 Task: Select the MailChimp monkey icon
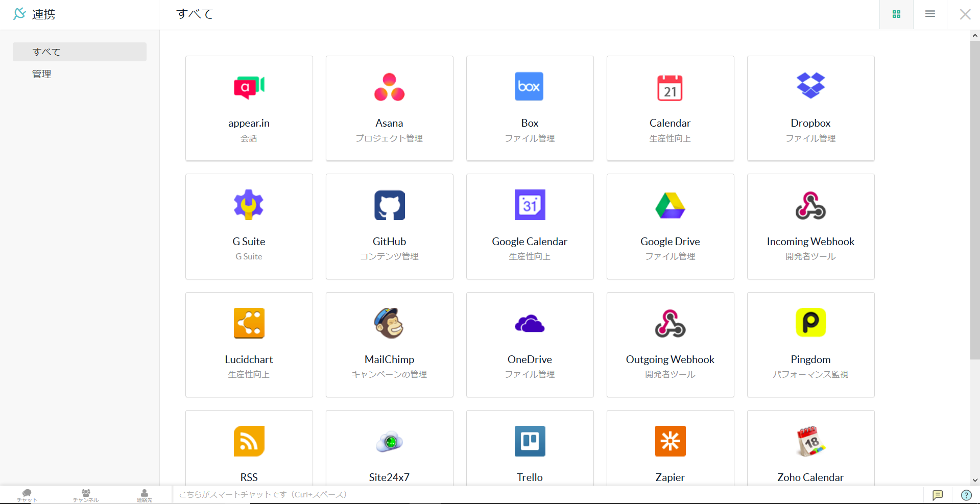pyautogui.click(x=389, y=323)
